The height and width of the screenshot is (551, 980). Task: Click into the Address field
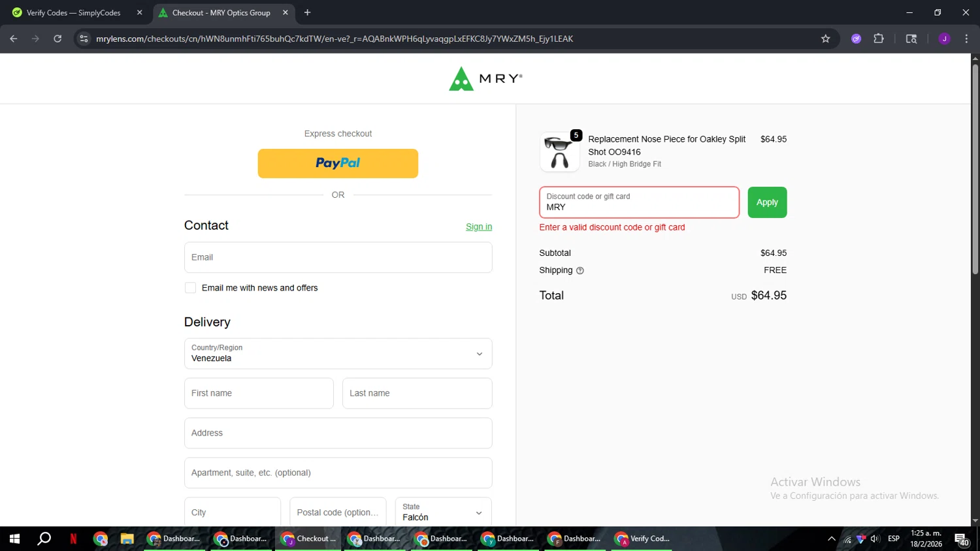(338, 433)
